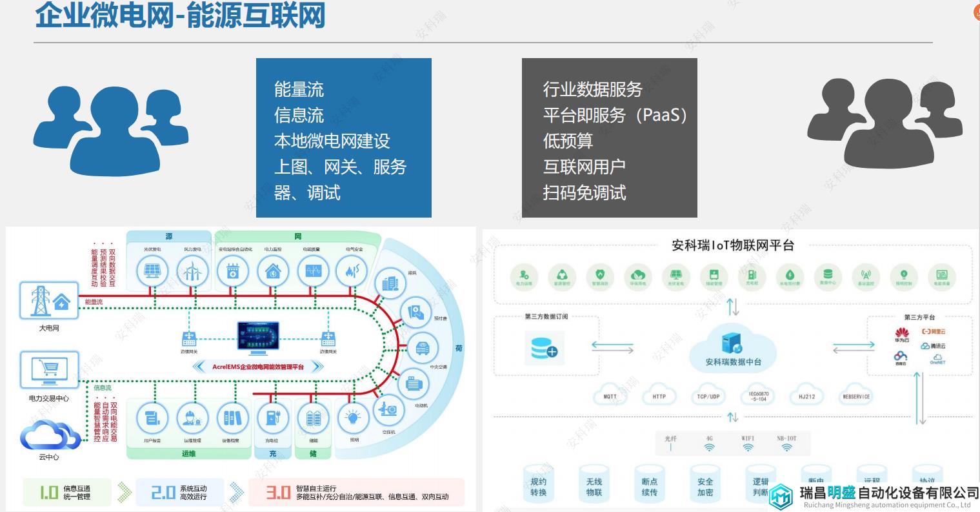Click the gray 行业数据服务 text box
Viewport: 980px width, 512px height.
click(x=610, y=138)
